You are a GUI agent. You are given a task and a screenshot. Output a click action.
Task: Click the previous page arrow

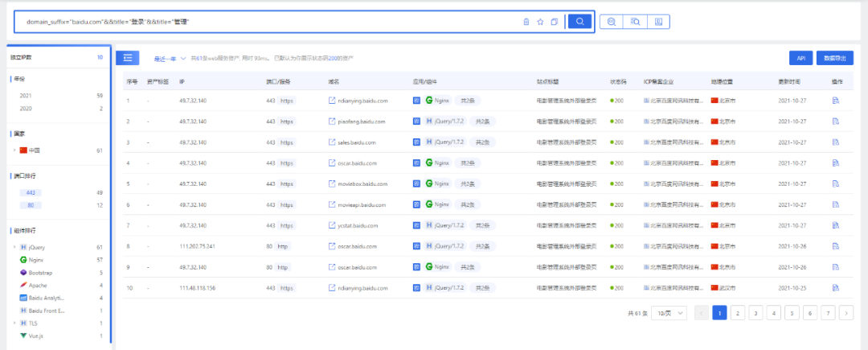(x=702, y=313)
